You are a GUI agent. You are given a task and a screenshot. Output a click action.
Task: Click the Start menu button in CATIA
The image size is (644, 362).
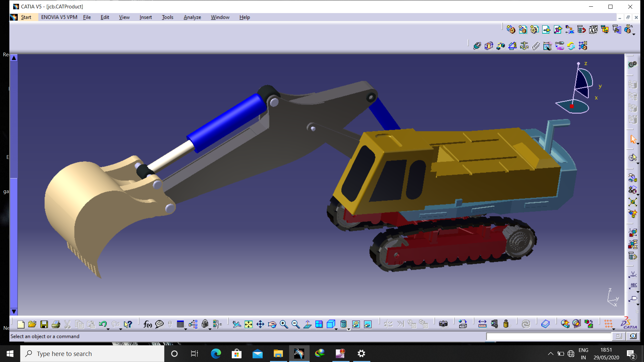[26, 17]
